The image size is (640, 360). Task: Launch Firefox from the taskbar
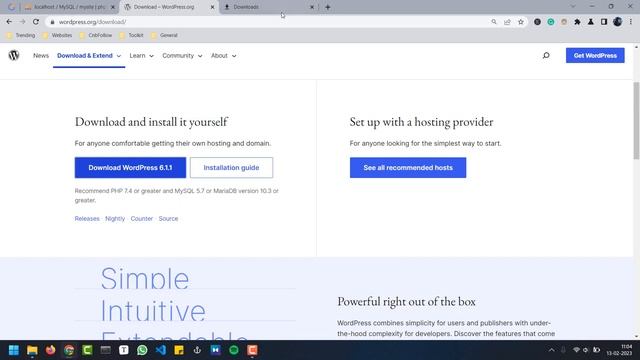[x=51, y=350]
